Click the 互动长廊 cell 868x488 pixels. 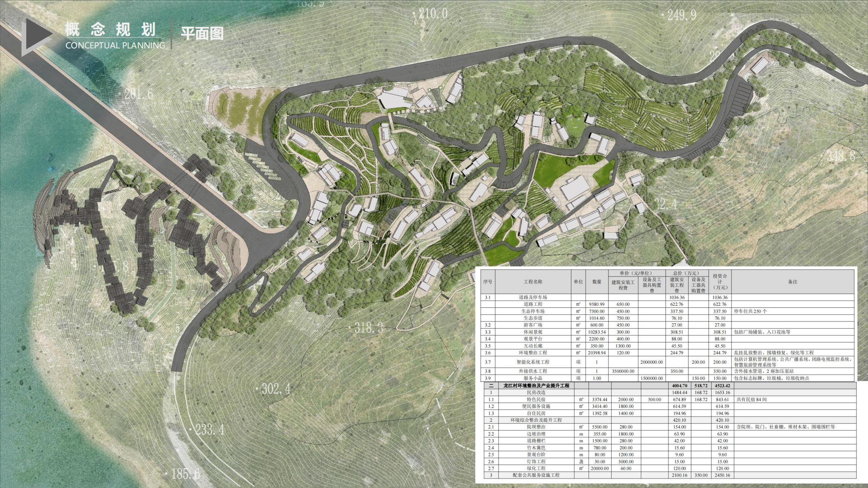pos(533,346)
